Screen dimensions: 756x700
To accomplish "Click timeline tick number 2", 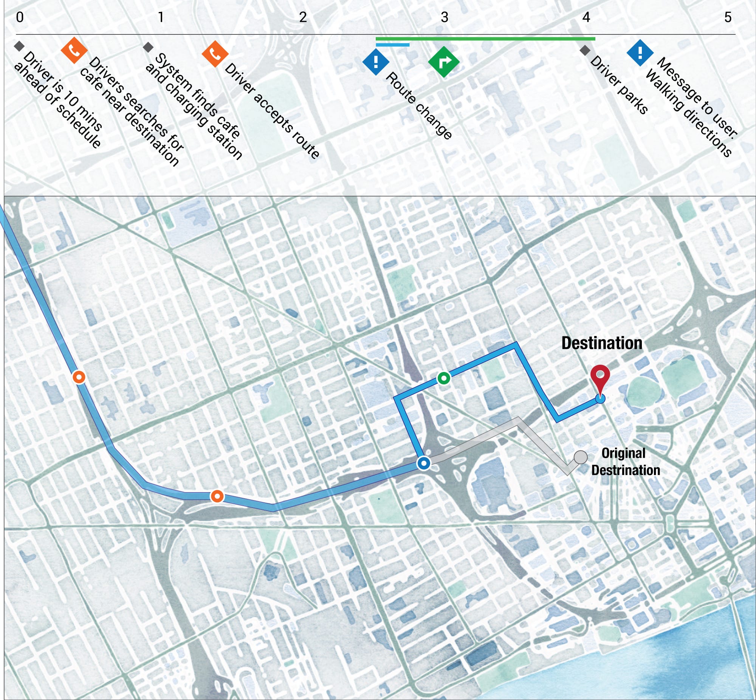I will pyautogui.click(x=303, y=17).
